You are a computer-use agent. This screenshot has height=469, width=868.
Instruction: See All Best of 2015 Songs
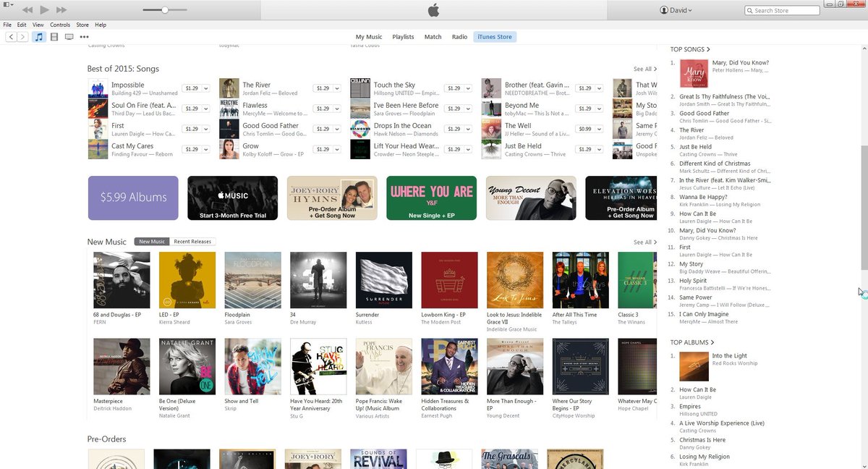tap(645, 69)
